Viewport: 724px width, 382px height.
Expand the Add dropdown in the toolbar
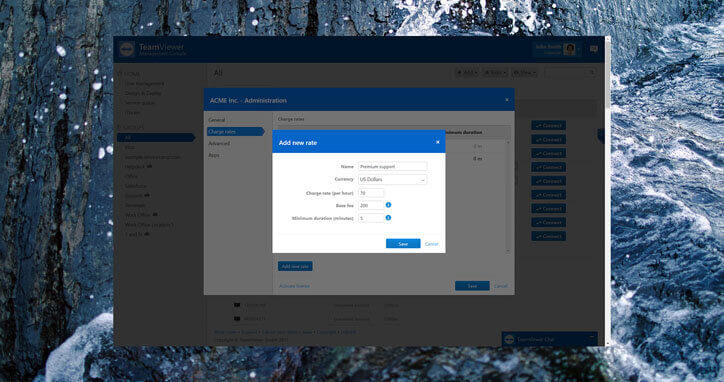467,73
